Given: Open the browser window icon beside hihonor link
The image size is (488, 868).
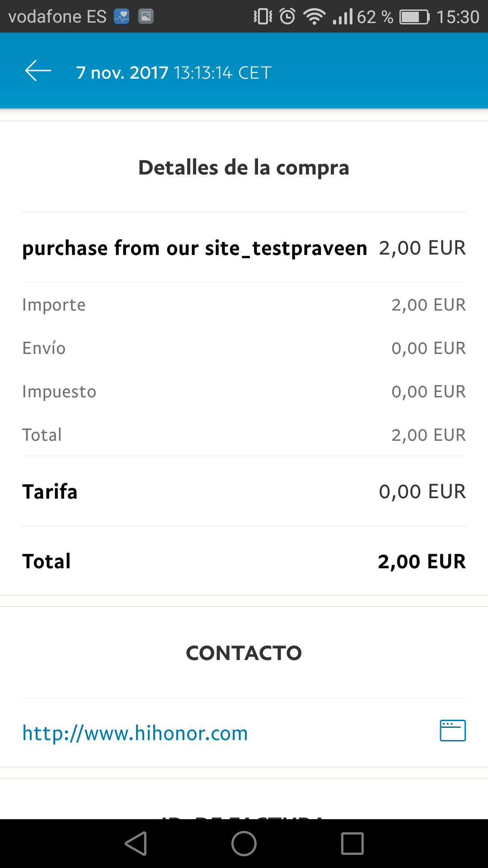Looking at the screenshot, I should 452,731.
